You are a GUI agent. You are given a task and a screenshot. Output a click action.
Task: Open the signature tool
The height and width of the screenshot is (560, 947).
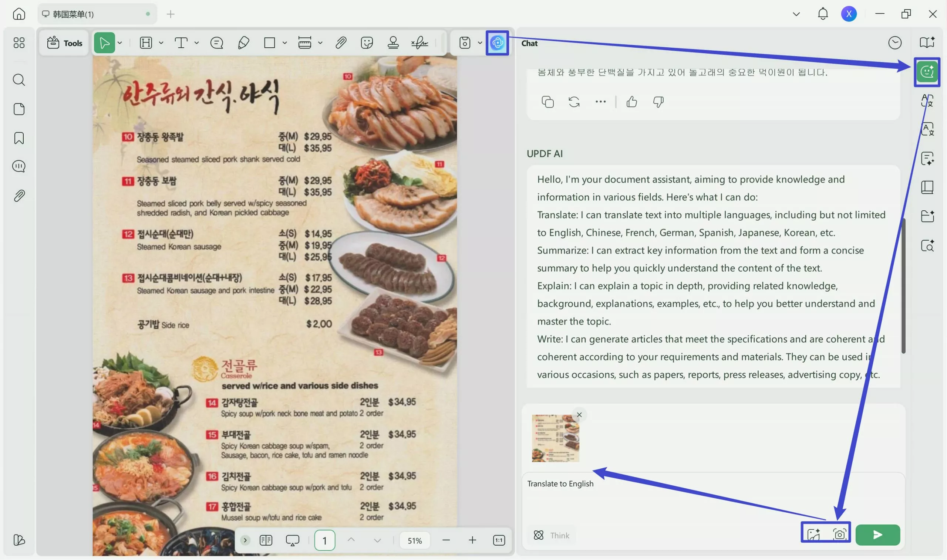click(420, 43)
